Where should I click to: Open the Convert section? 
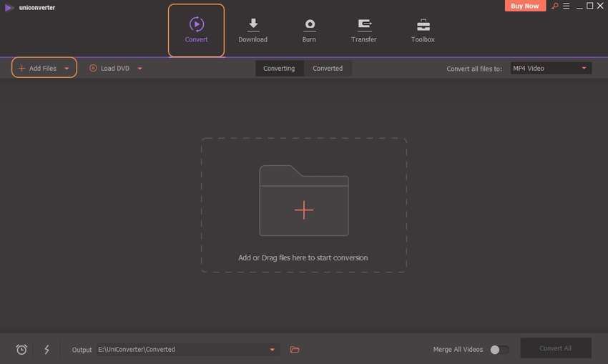[x=196, y=30]
